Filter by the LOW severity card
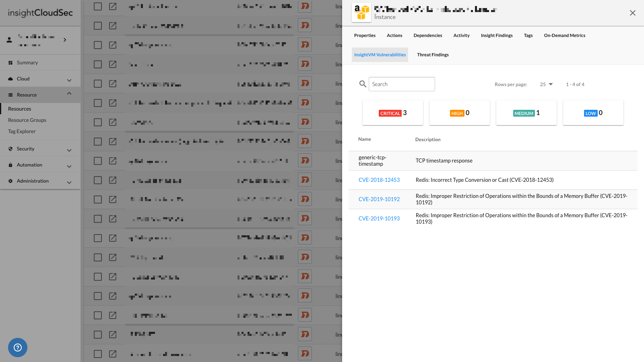The height and width of the screenshot is (362, 644). [593, 113]
